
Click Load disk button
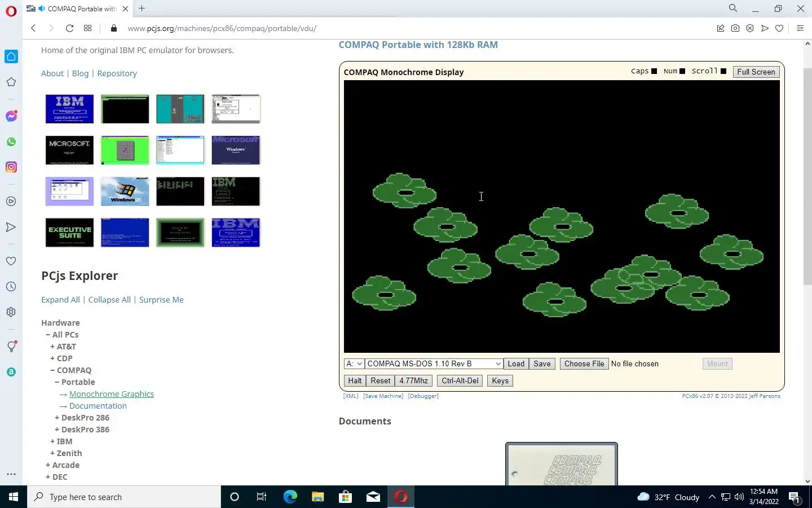tap(516, 364)
